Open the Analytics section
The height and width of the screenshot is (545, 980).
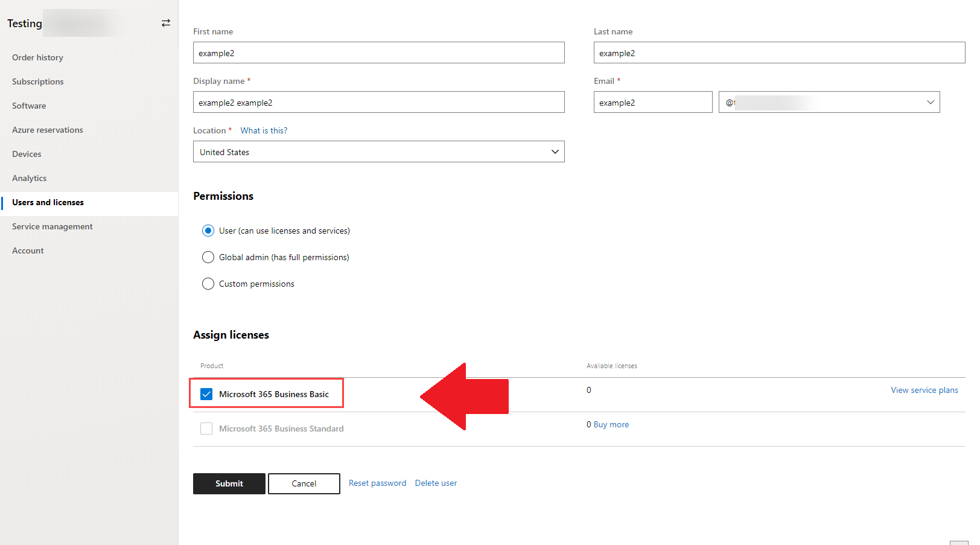(x=30, y=178)
